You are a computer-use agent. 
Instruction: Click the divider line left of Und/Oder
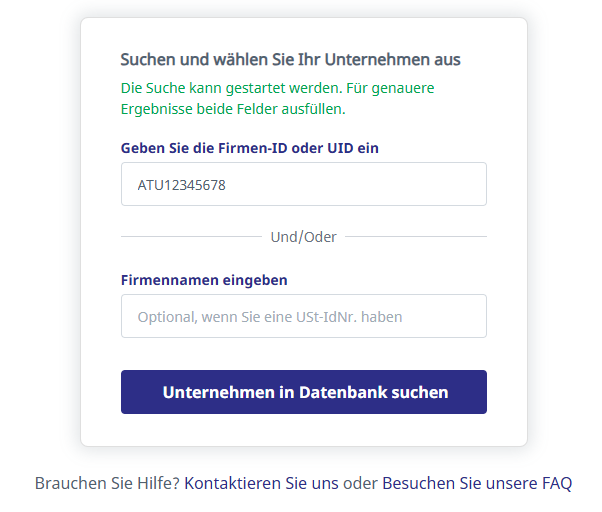[190, 237]
